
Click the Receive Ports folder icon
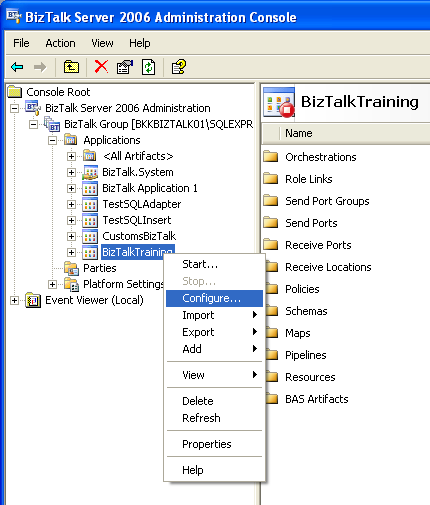click(270, 244)
